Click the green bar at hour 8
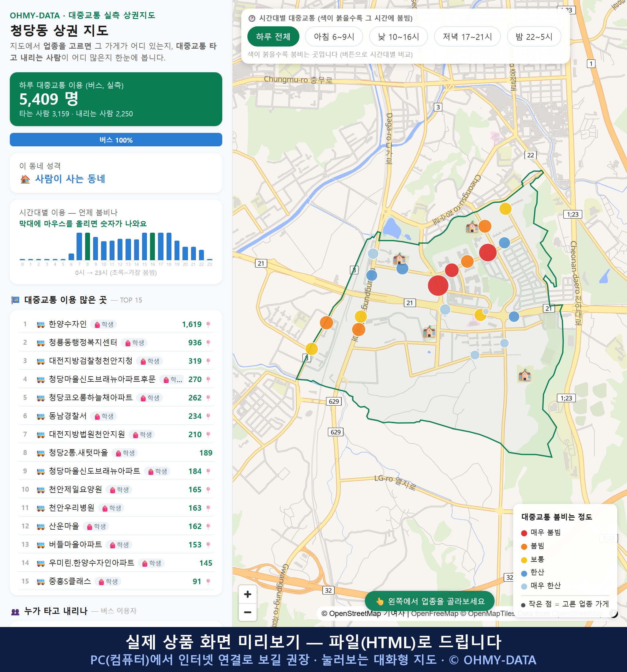The height and width of the screenshot is (672, 627). (88, 246)
